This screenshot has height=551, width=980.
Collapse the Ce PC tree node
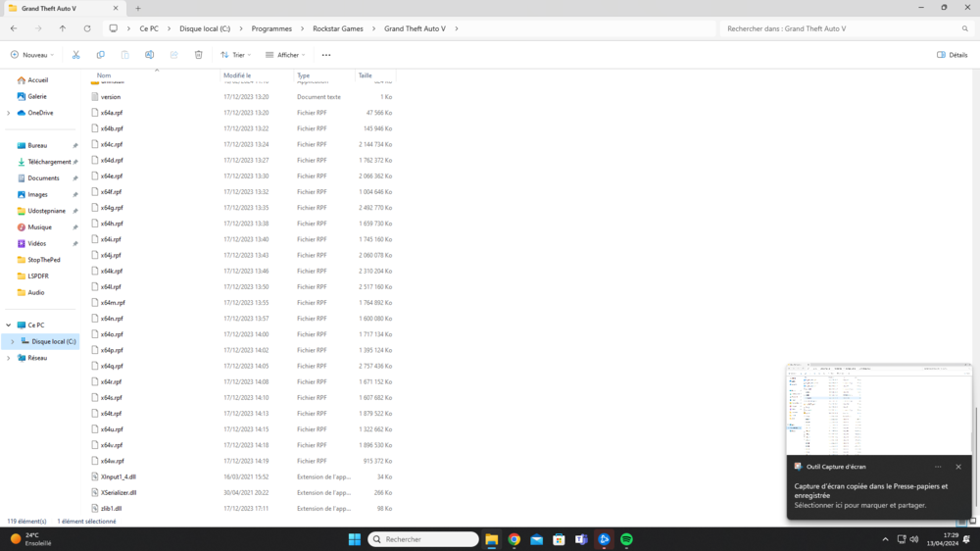click(9, 326)
